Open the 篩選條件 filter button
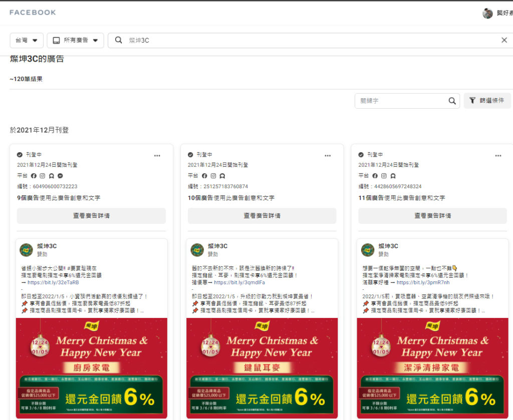This screenshot has width=513, height=420. click(x=487, y=101)
